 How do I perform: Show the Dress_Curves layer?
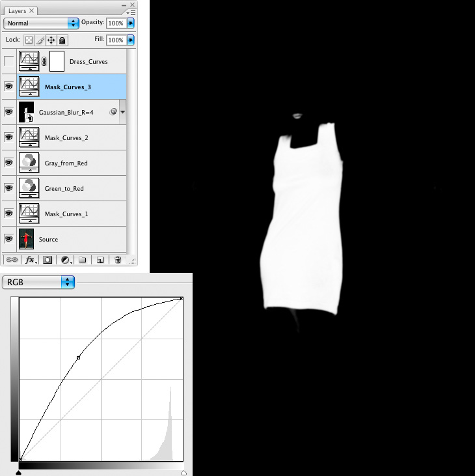coord(9,61)
